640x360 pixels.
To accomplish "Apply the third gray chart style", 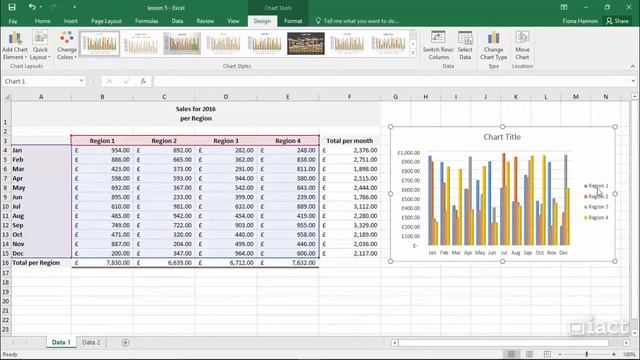I will click(x=182, y=43).
